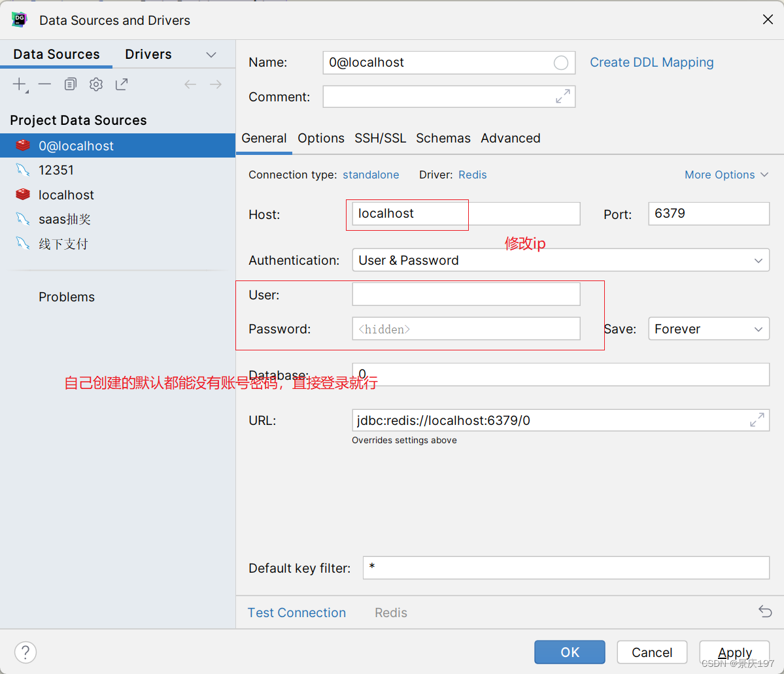Click the Test Connection link
784x674 pixels.
(x=296, y=613)
